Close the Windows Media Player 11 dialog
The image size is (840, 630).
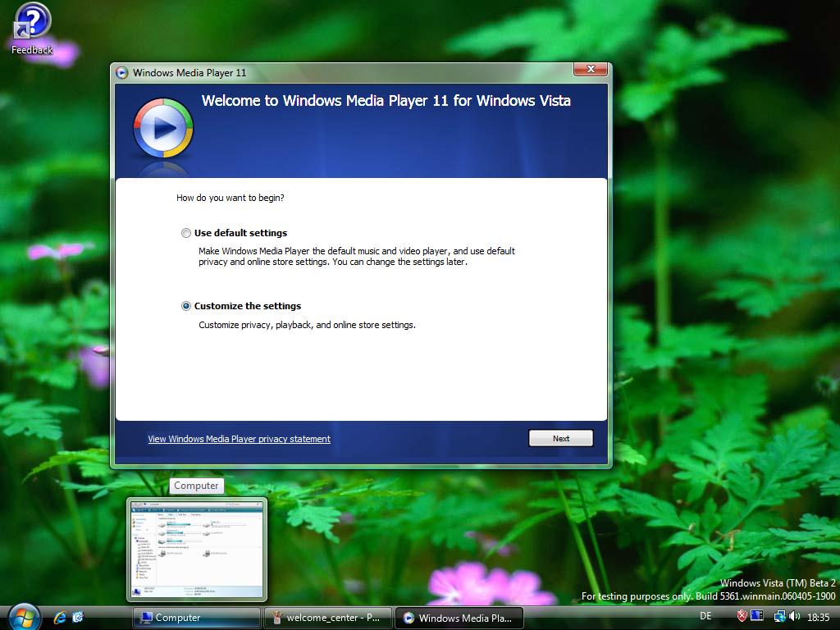coord(591,69)
